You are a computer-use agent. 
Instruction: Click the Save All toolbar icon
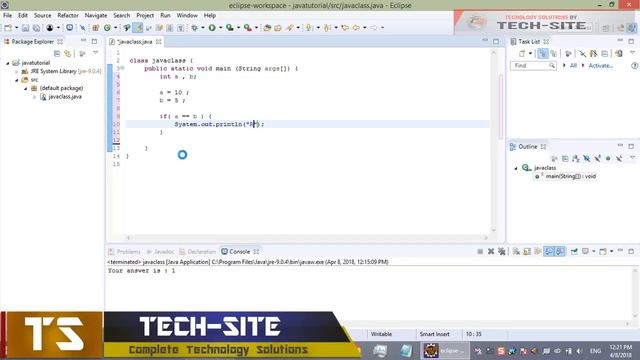[36, 28]
